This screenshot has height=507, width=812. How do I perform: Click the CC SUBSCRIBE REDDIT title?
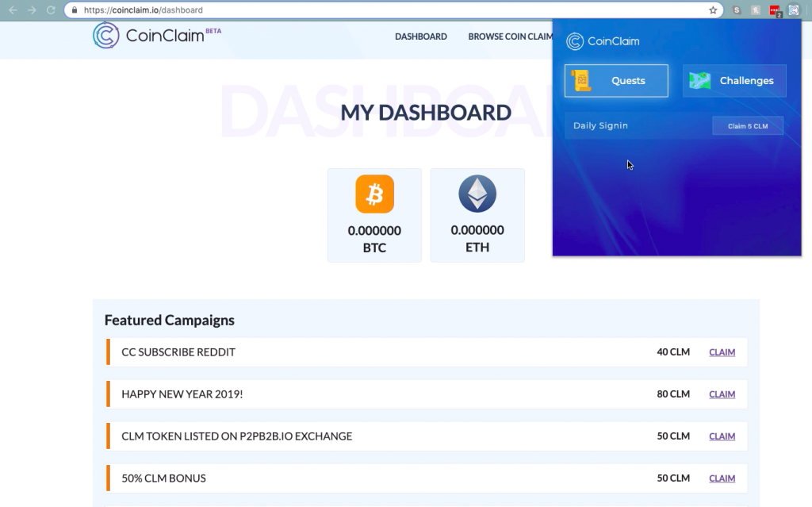(178, 352)
